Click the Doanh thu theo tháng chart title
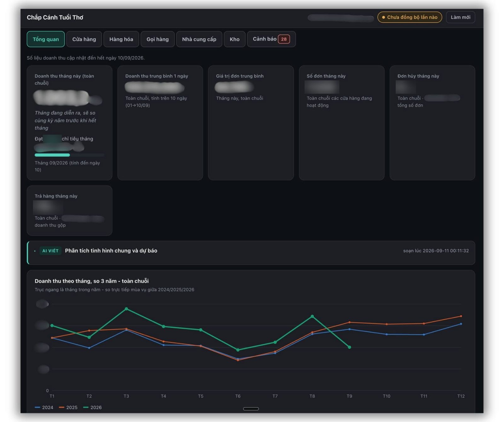This screenshot has width=504, height=422. click(92, 281)
